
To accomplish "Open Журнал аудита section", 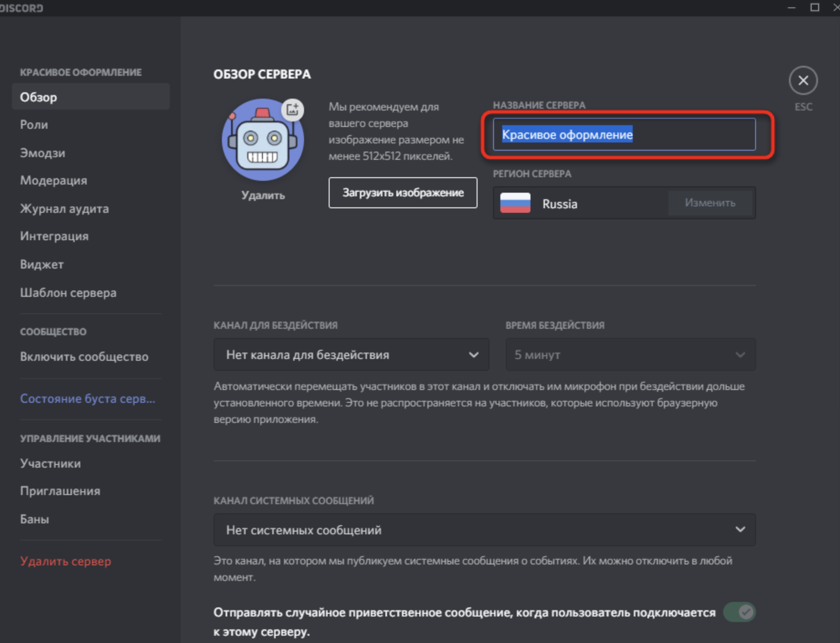I will [64, 209].
